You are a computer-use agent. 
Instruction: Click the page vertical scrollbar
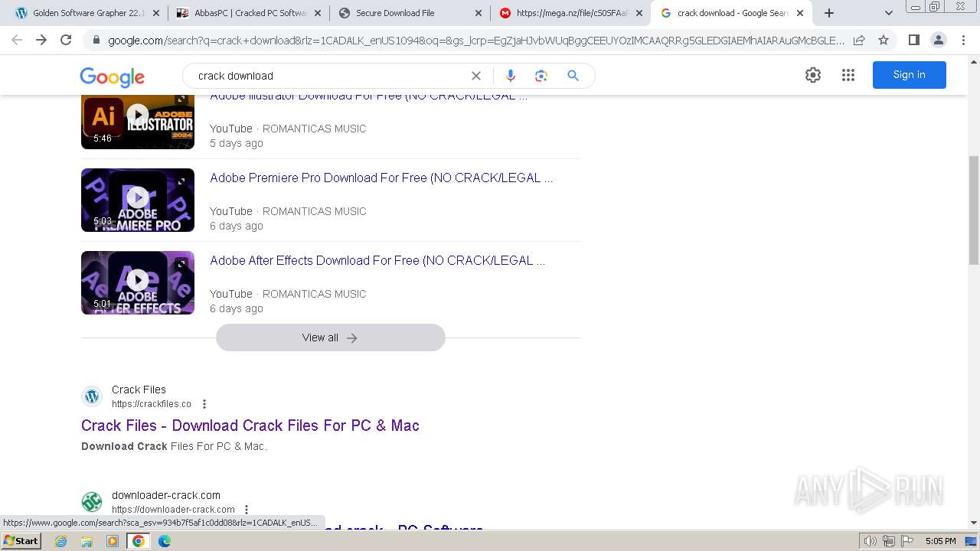point(973,210)
